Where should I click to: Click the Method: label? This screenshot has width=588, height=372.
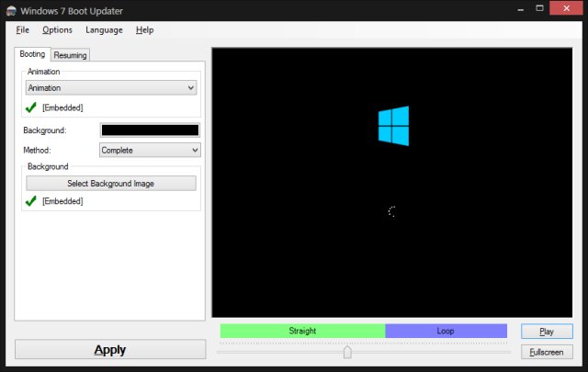coord(37,150)
